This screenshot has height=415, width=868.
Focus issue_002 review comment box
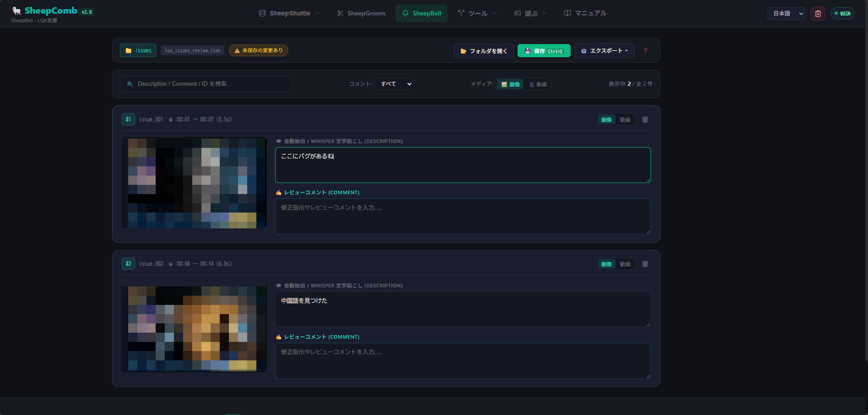pyautogui.click(x=463, y=361)
